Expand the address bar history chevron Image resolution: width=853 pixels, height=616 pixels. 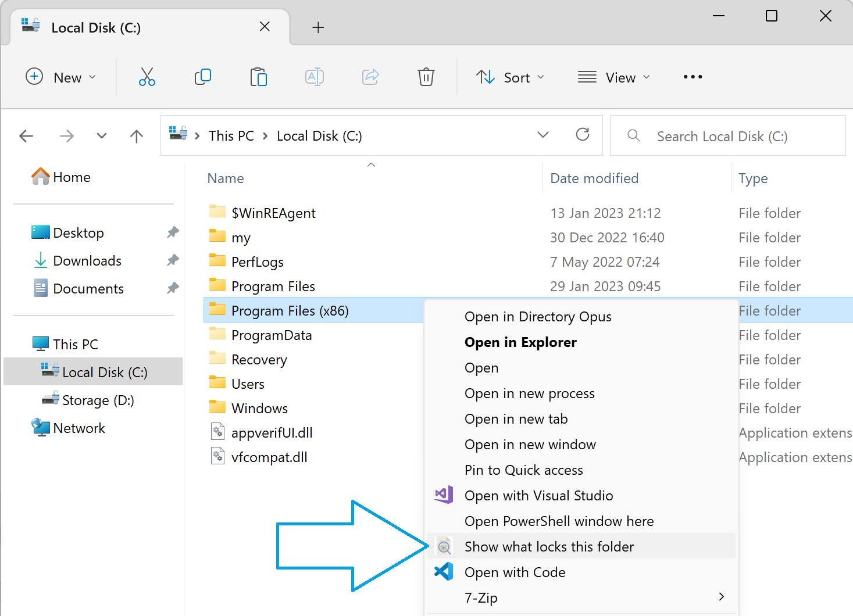[x=543, y=135]
